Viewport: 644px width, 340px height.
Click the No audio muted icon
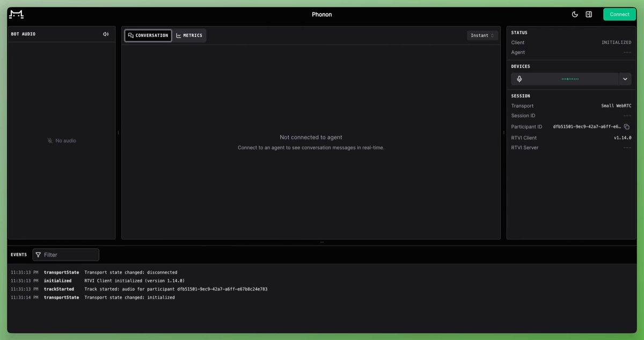pyautogui.click(x=50, y=141)
